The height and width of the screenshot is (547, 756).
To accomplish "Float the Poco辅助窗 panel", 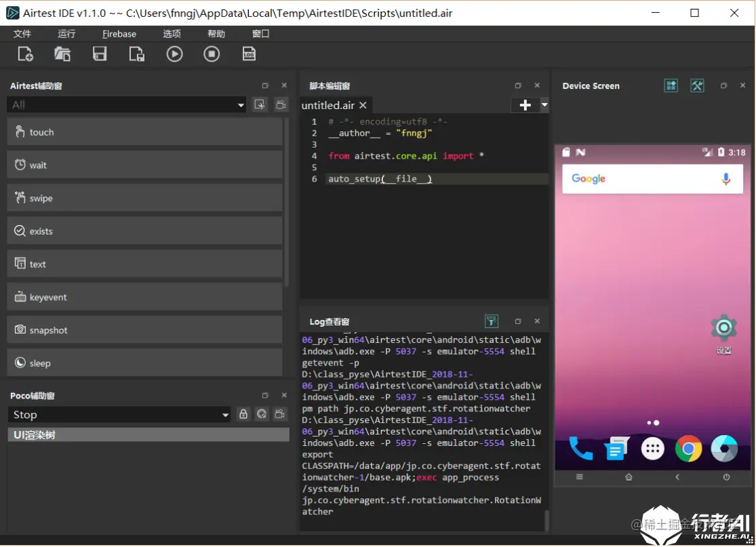I will [x=264, y=395].
